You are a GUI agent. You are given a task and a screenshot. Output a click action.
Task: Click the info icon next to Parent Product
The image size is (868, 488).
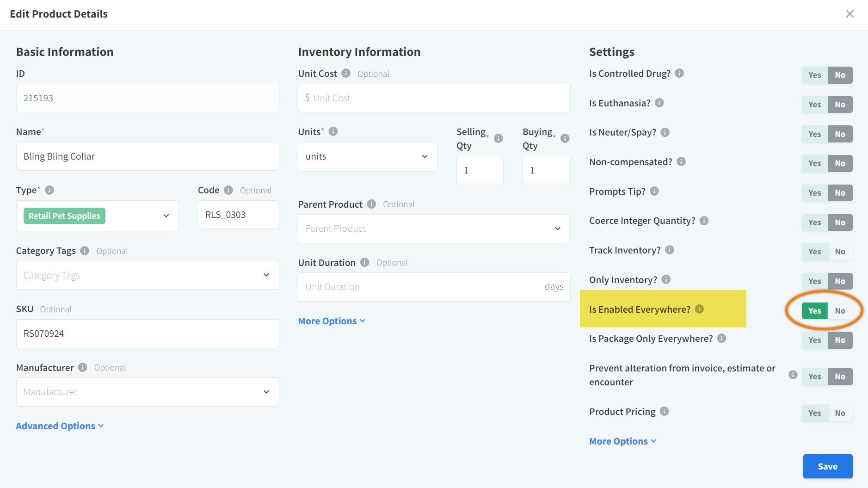coord(371,204)
